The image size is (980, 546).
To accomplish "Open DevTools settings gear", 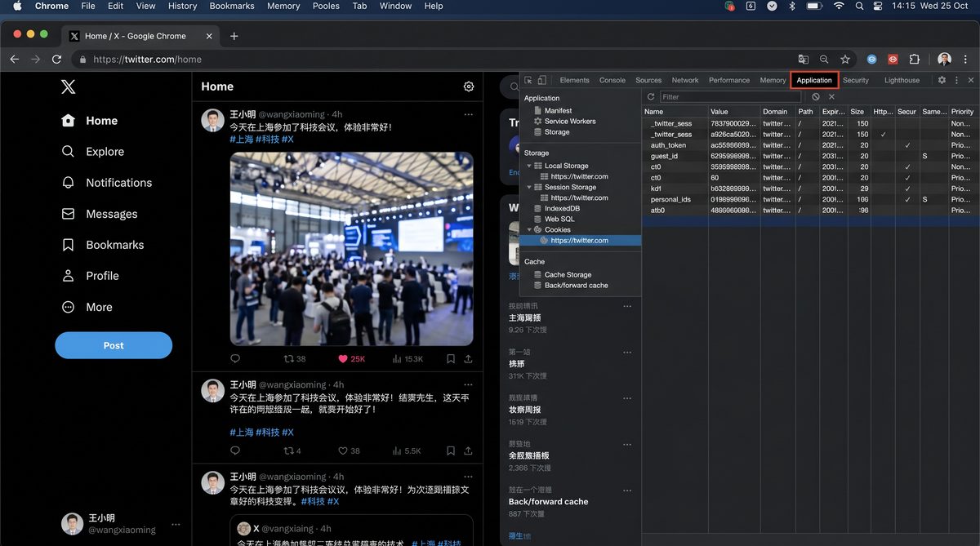I will [x=942, y=80].
